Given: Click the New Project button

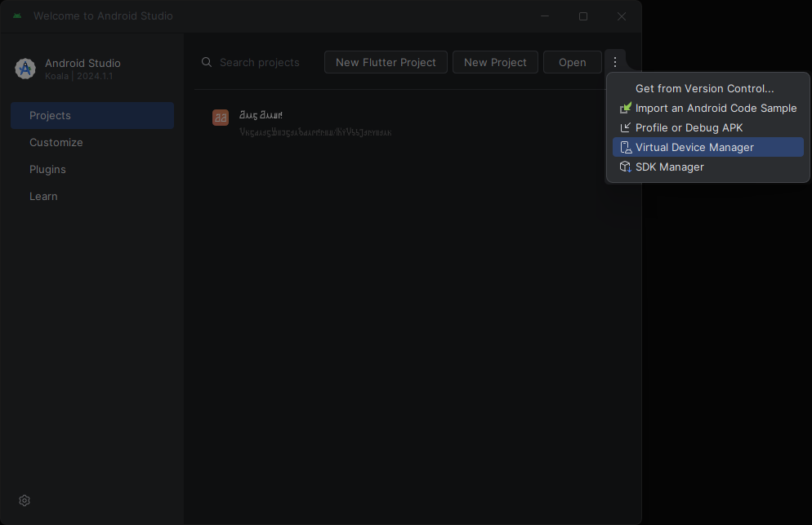Looking at the screenshot, I should coord(495,62).
